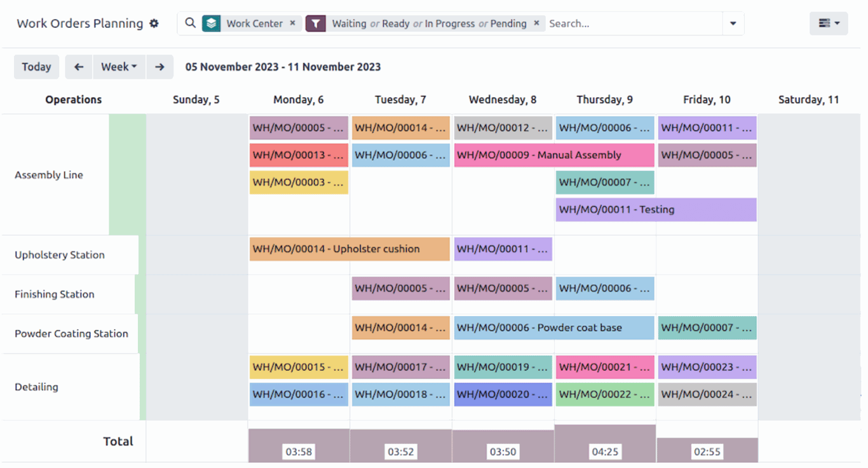Click the layers icon on Work Center tag
Viewport: 868px width, 468px height.
coord(210,23)
